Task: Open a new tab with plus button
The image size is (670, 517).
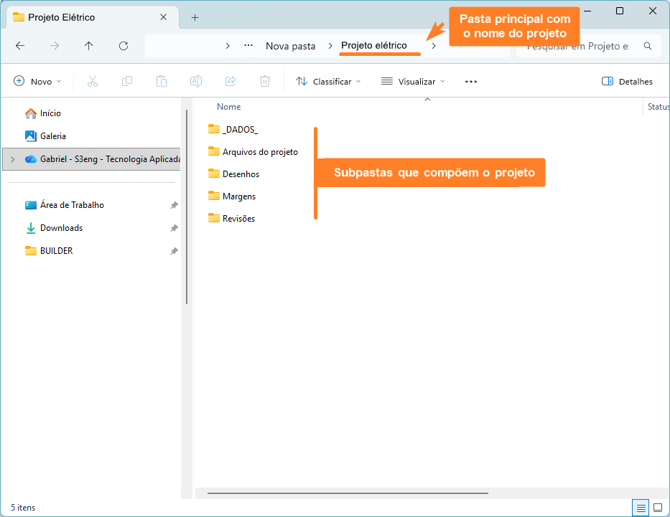Action: (195, 17)
